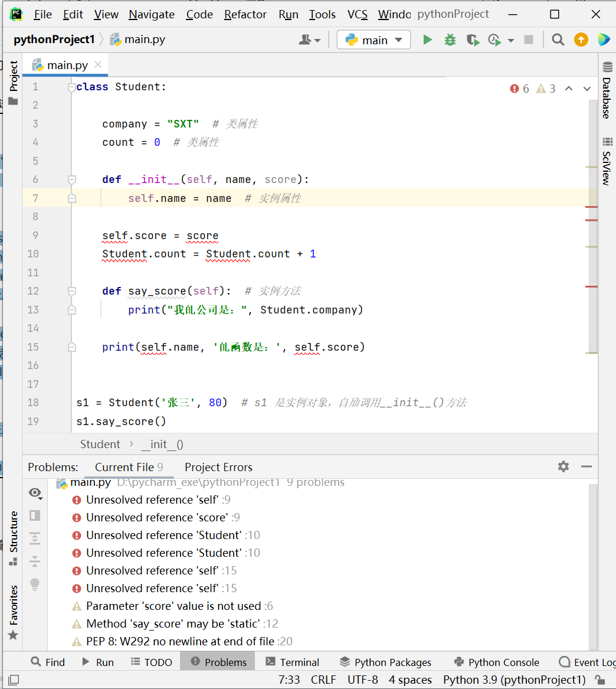Go to next highlighted error arrow
Screen dimensions: 616x689
pos(587,89)
